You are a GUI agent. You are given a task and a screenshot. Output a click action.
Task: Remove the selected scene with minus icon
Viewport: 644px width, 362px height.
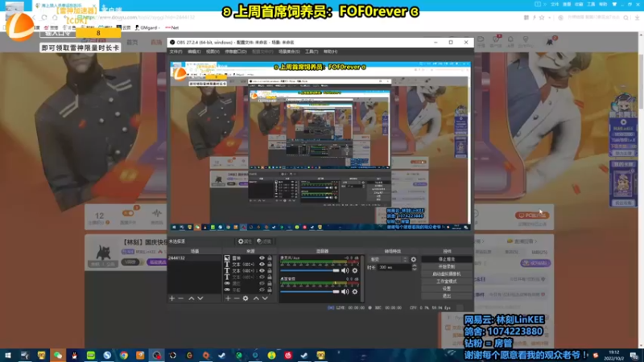tap(180, 298)
